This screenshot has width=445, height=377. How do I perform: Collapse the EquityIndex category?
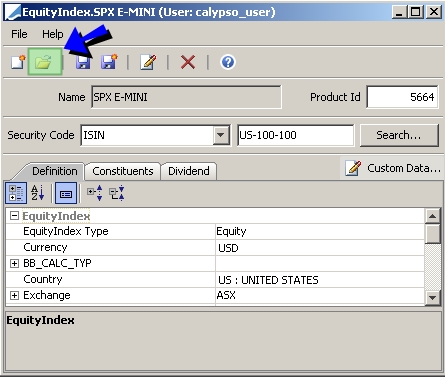tap(14, 216)
